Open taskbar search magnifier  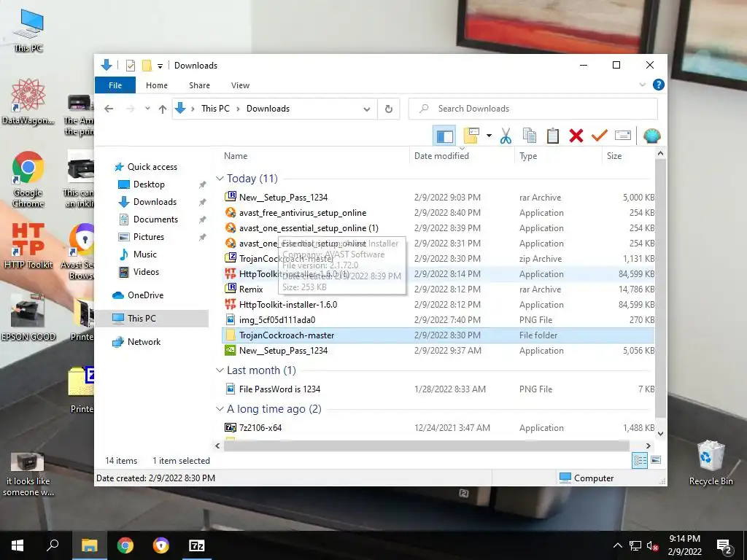(x=53, y=545)
